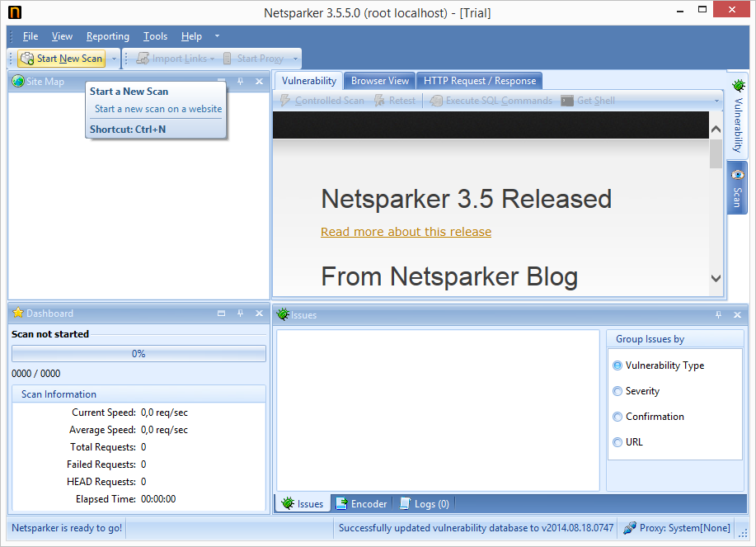Pin the Site Map panel
The height and width of the screenshot is (547, 756).
[240, 82]
